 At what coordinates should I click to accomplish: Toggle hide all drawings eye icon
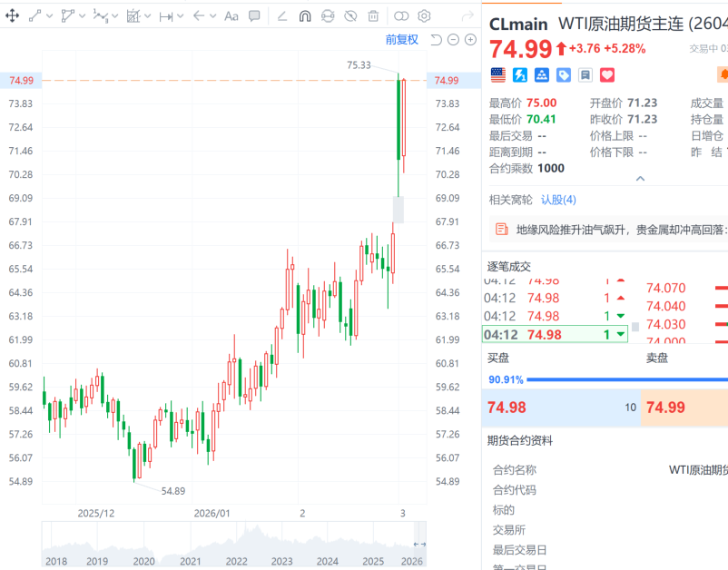coord(350,15)
